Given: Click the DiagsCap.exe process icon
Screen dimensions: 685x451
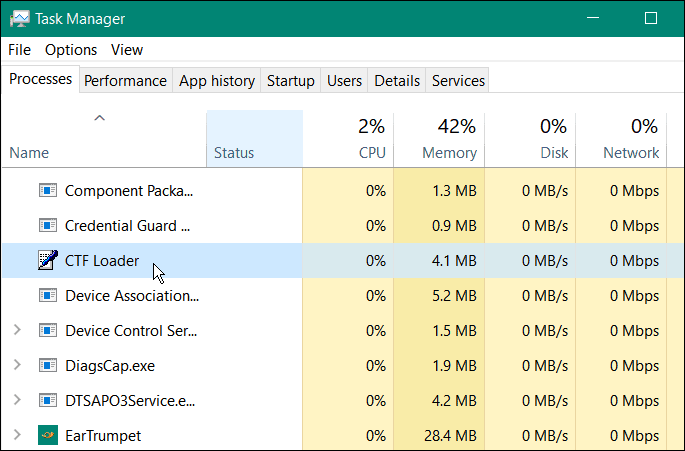Looking at the screenshot, I should coord(48,365).
